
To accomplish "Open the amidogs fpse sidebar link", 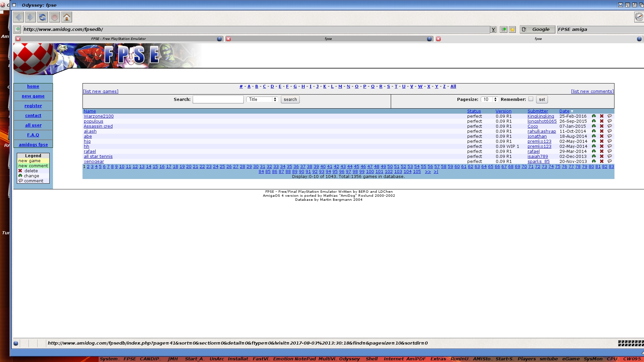I will [x=33, y=145].
